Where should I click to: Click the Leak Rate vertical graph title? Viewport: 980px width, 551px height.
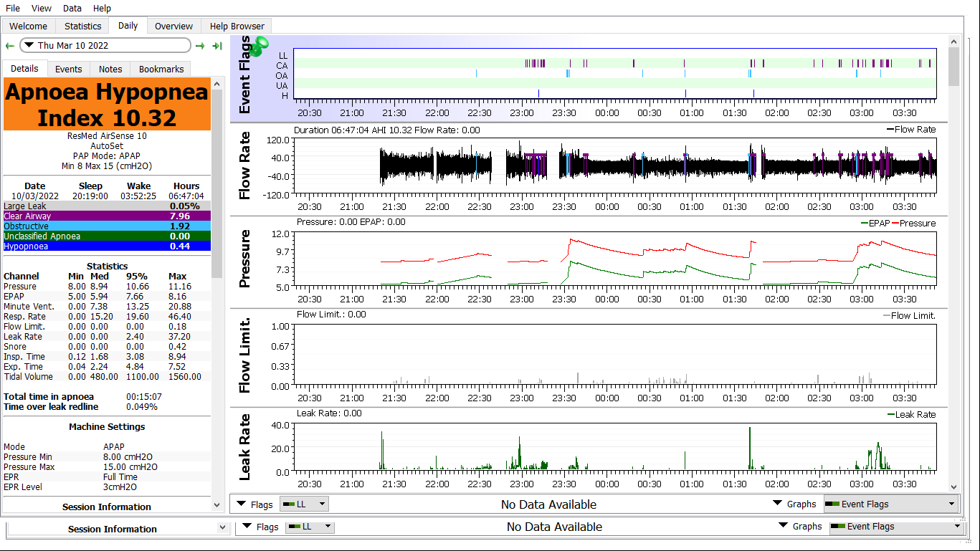245,448
